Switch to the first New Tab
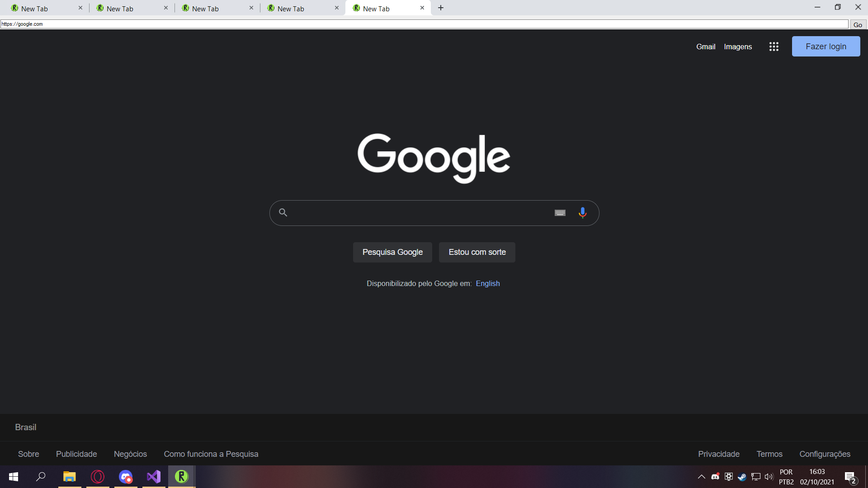This screenshot has height=488, width=868. click(x=43, y=8)
